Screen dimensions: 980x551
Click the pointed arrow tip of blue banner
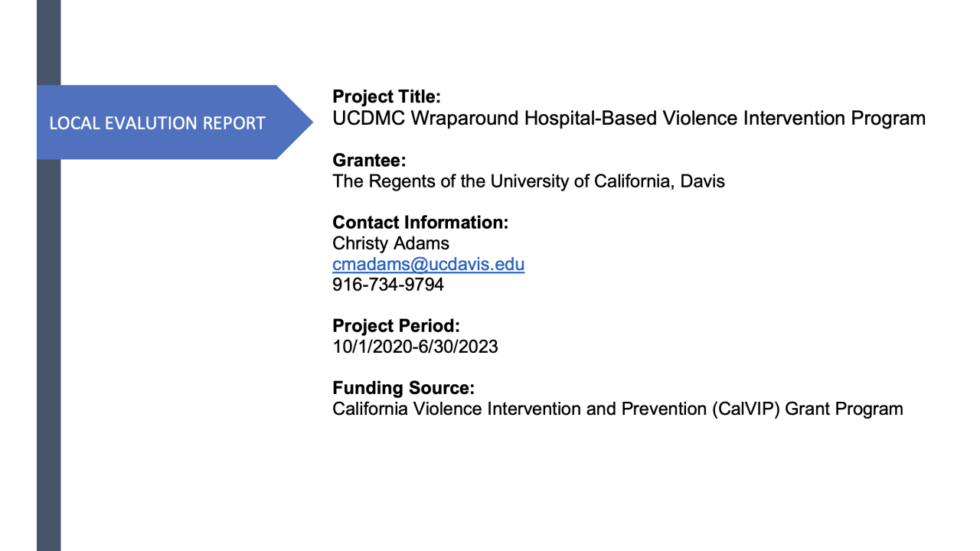pyautogui.click(x=305, y=122)
